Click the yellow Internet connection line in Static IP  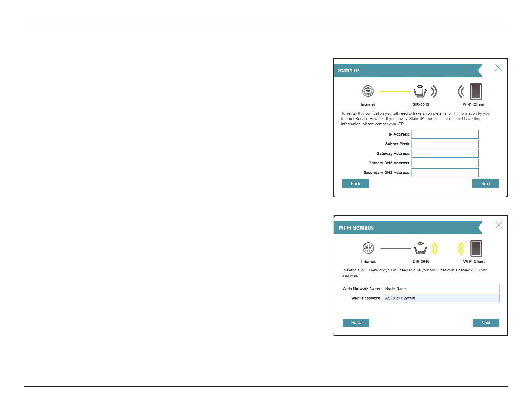click(395, 91)
